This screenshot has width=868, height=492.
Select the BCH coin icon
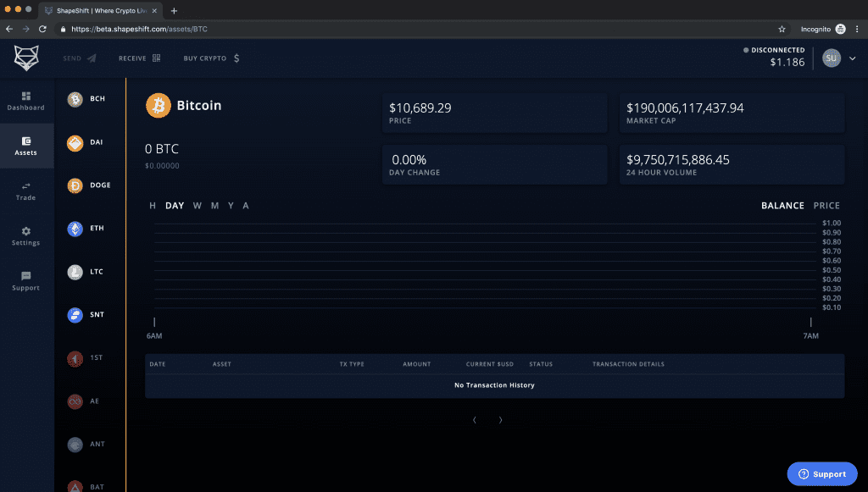click(x=75, y=99)
